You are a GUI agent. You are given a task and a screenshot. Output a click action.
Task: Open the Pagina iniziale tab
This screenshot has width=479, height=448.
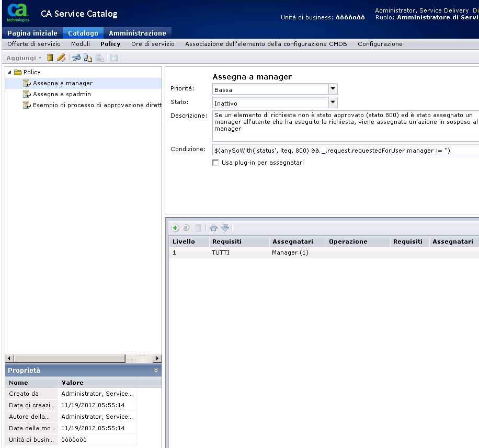[x=32, y=33]
